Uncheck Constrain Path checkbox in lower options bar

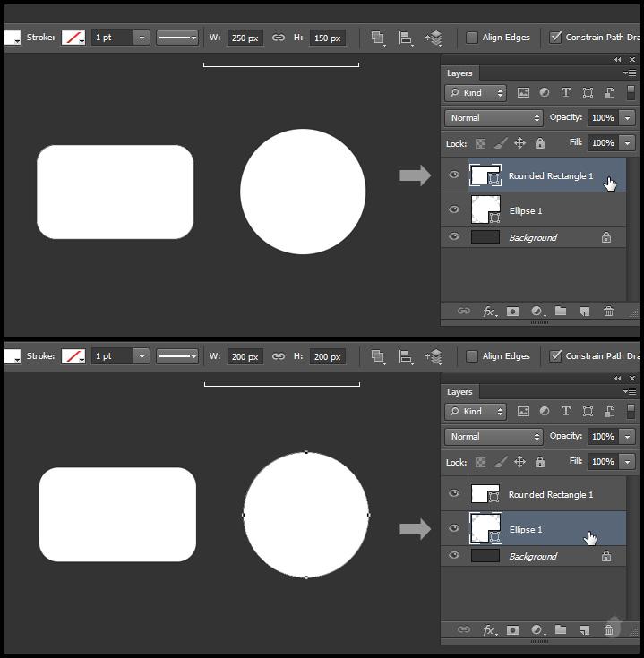555,356
